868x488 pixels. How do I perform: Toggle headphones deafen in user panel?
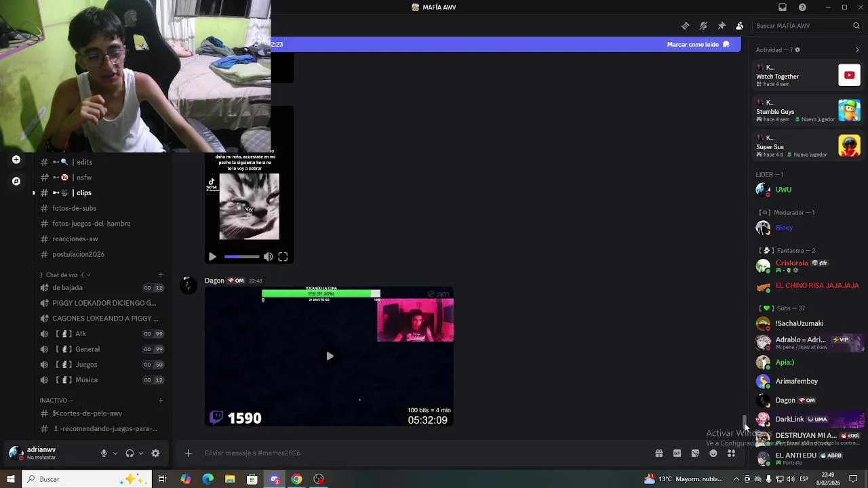(x=130, y=453)
